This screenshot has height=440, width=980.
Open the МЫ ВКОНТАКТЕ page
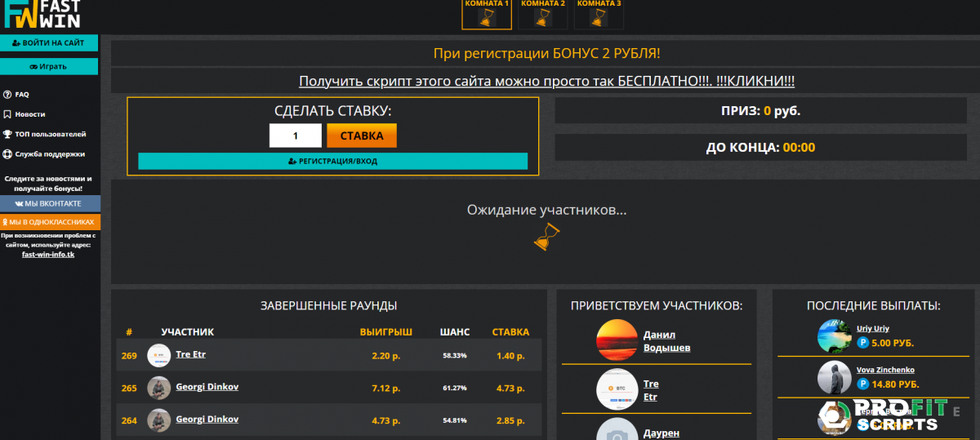[49, 203]
